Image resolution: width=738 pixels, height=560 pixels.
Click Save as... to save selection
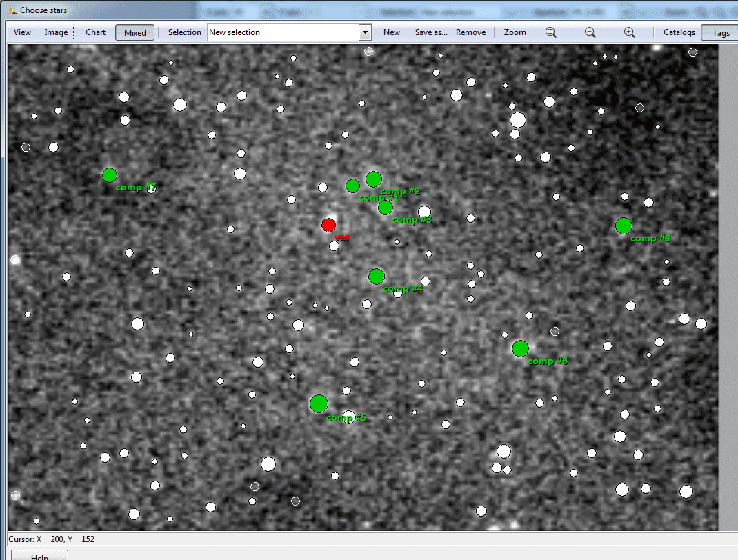point(431,32)
